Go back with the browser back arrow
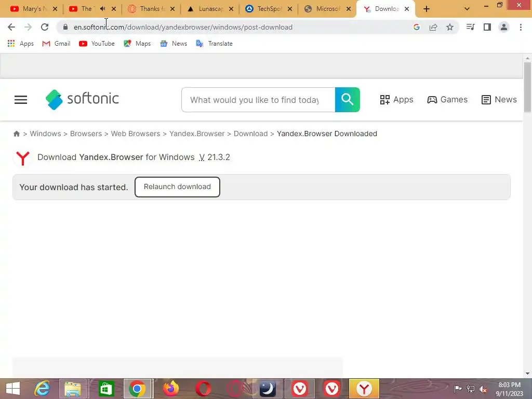This screenshot has height=399, width=532. click(11, 27)
